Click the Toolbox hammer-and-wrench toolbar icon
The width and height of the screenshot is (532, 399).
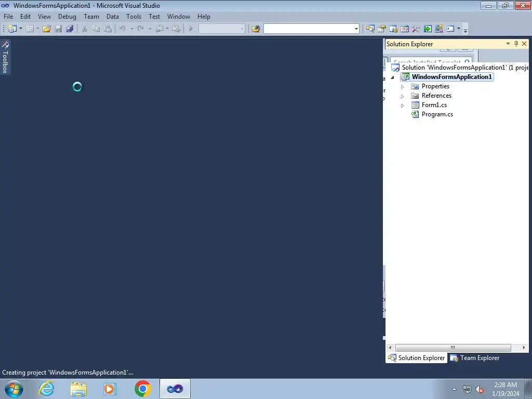point(416,29)
